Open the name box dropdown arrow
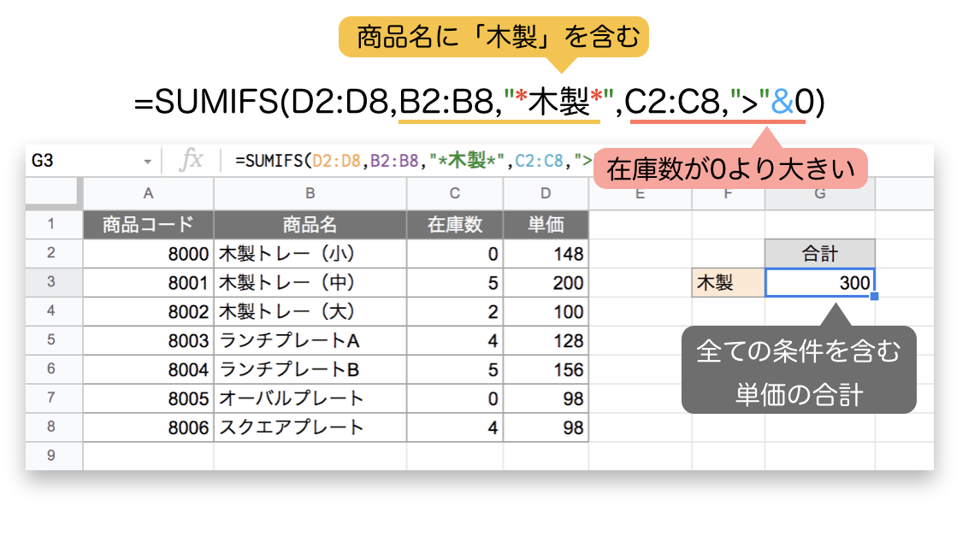This screenshot has height=554, width=980. 147,162
